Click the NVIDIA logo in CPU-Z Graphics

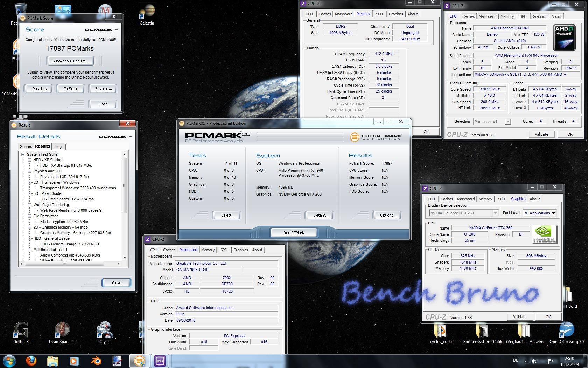pos(544,234)
